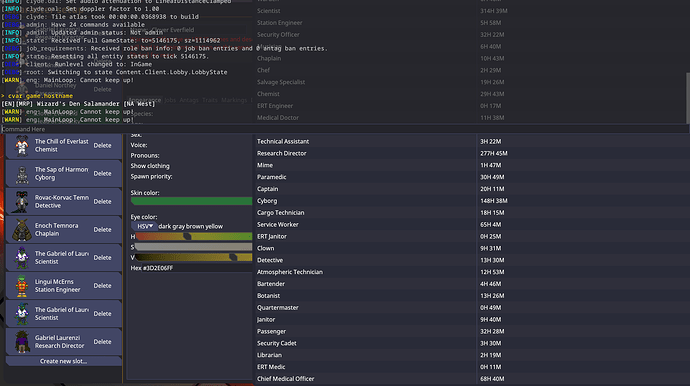Select the Technical Assistant playtime row
Screen dimensions: 690x386
(x=471, y=141)
